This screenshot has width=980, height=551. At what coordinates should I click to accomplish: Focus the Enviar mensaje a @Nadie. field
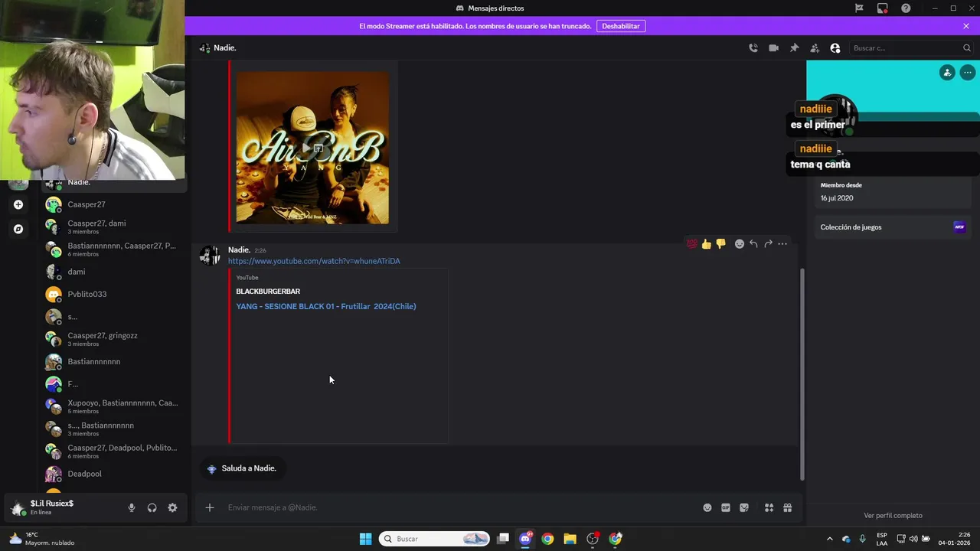pos(459,507)
